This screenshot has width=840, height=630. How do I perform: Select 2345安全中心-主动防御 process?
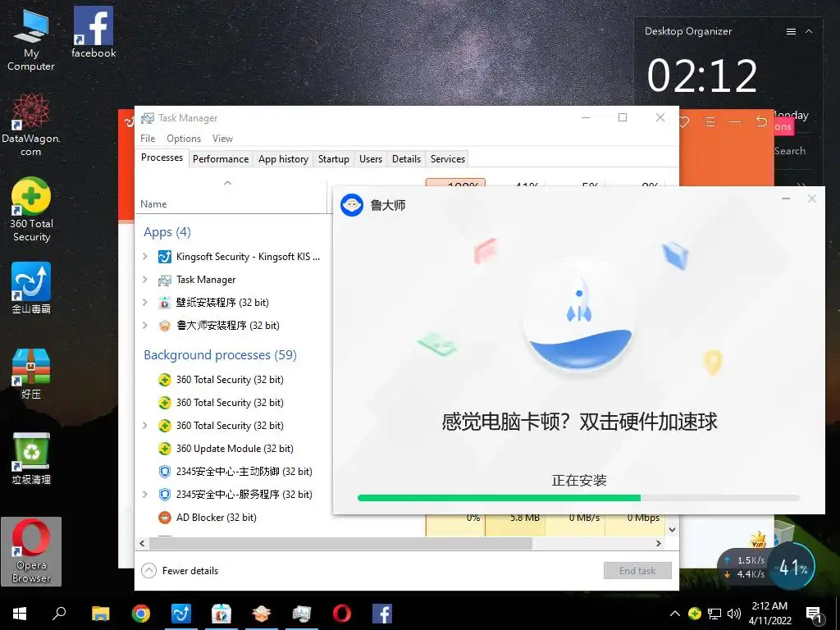[244, 472]
